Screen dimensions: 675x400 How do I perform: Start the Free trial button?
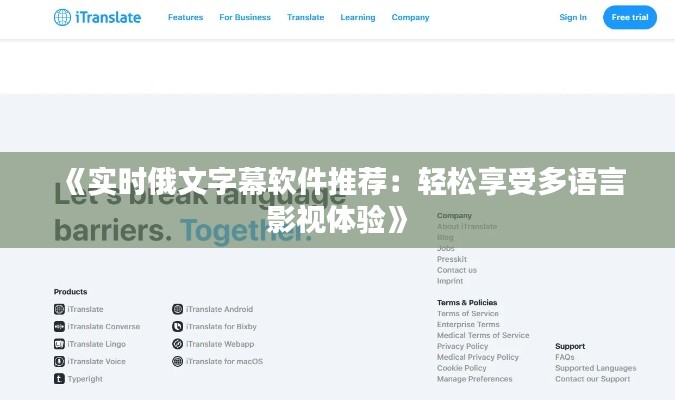630,17
